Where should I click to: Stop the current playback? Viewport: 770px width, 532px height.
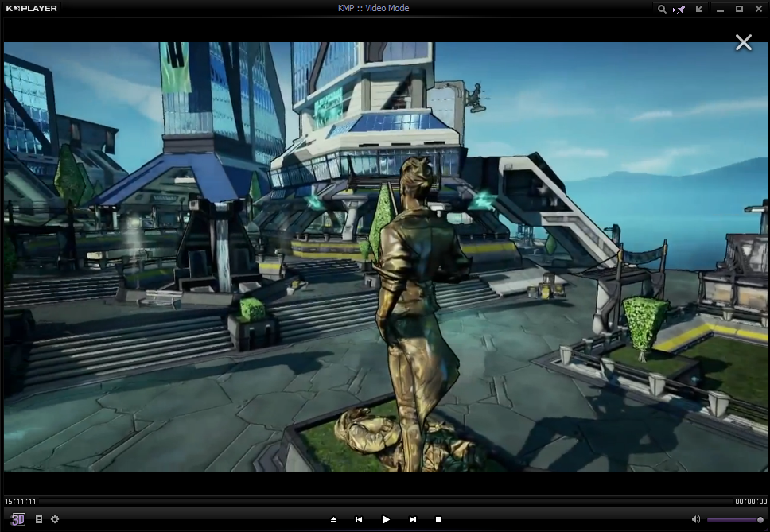click(437, 519)
